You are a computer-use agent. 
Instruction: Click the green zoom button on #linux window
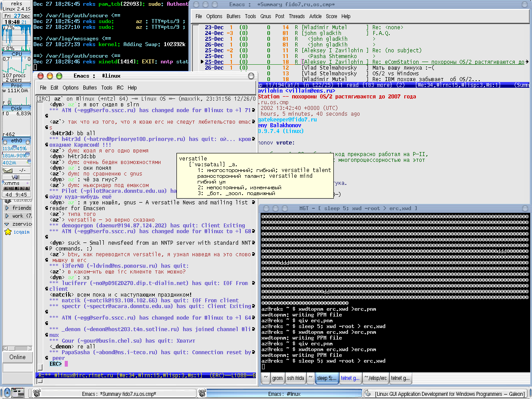59,76
